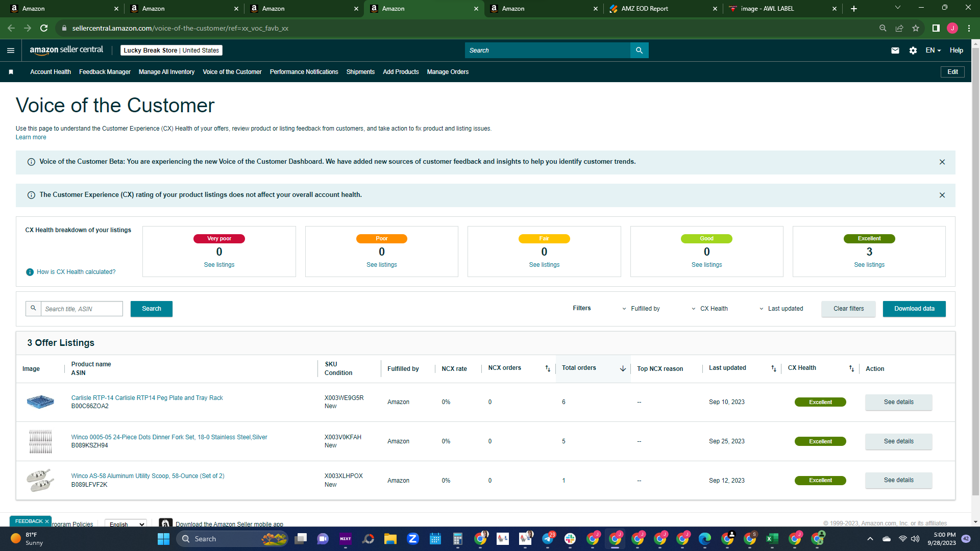Bookmark this page with the star icon
The image size is (980, 551).
916,28
